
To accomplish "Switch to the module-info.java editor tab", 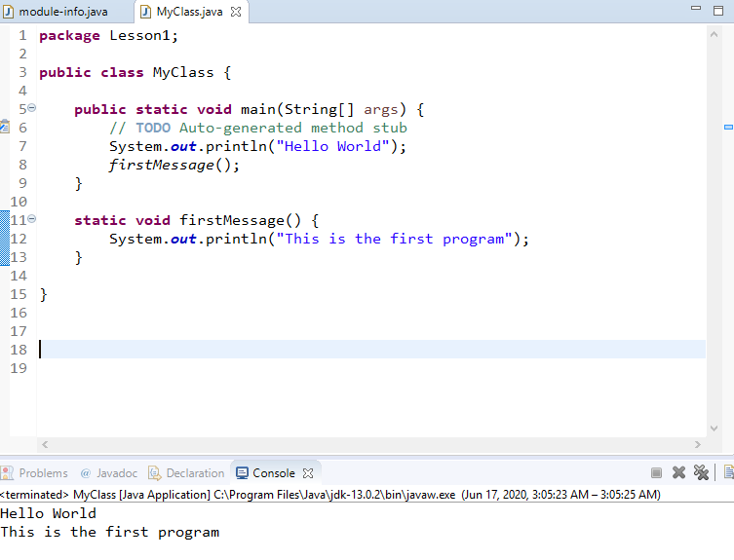I will [x=63, y=12].
